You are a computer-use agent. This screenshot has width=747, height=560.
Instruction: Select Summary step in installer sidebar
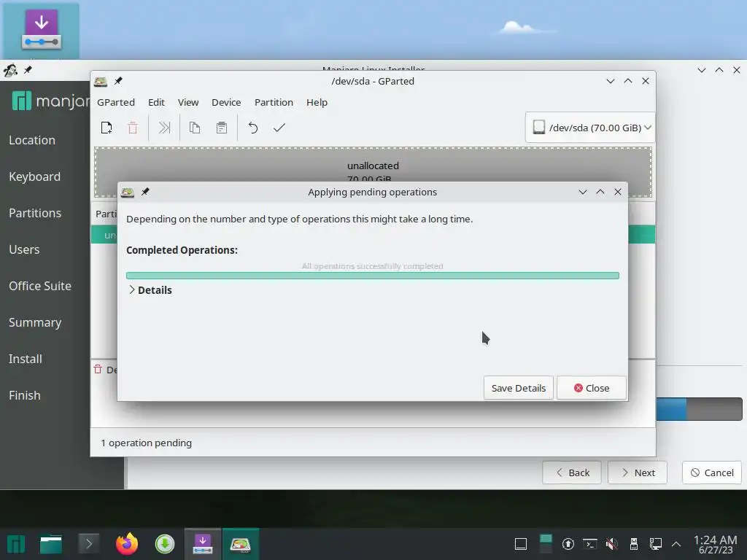click(35, 322)
